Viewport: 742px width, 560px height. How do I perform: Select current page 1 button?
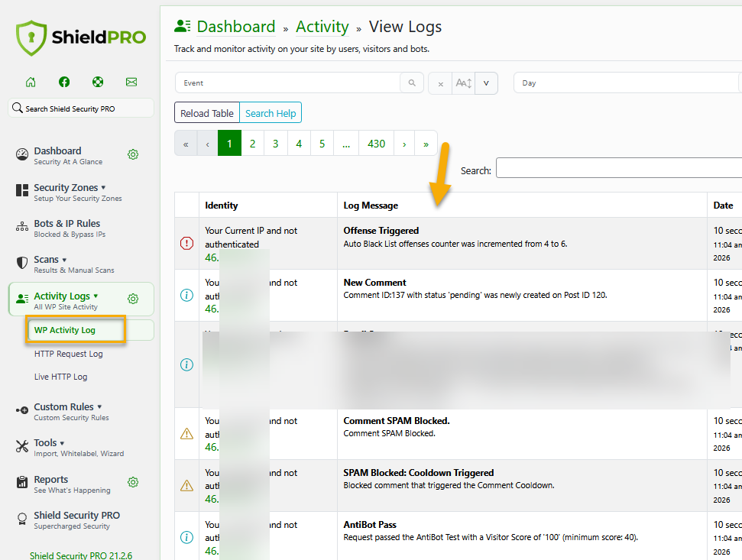(229, 144)
